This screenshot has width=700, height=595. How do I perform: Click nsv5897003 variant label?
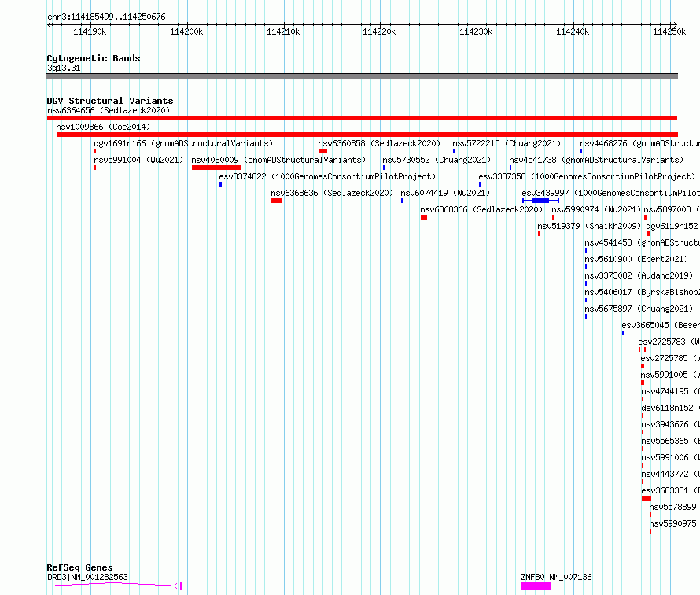pos(672,209)
